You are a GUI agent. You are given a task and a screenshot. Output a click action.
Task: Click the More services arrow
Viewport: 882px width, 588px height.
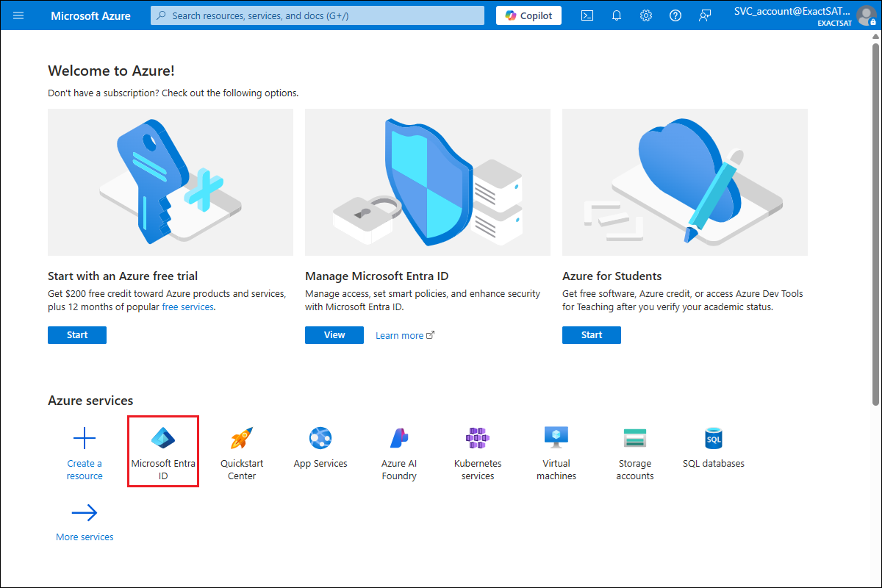[85, 513]
